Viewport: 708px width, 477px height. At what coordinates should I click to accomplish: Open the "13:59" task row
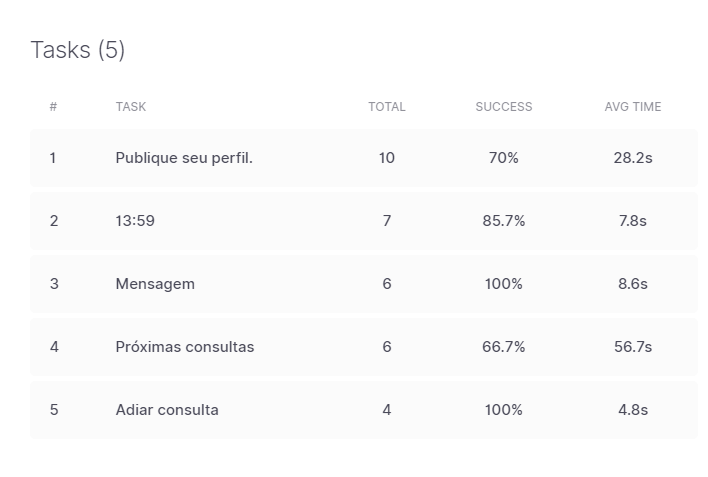coord(135,221)
